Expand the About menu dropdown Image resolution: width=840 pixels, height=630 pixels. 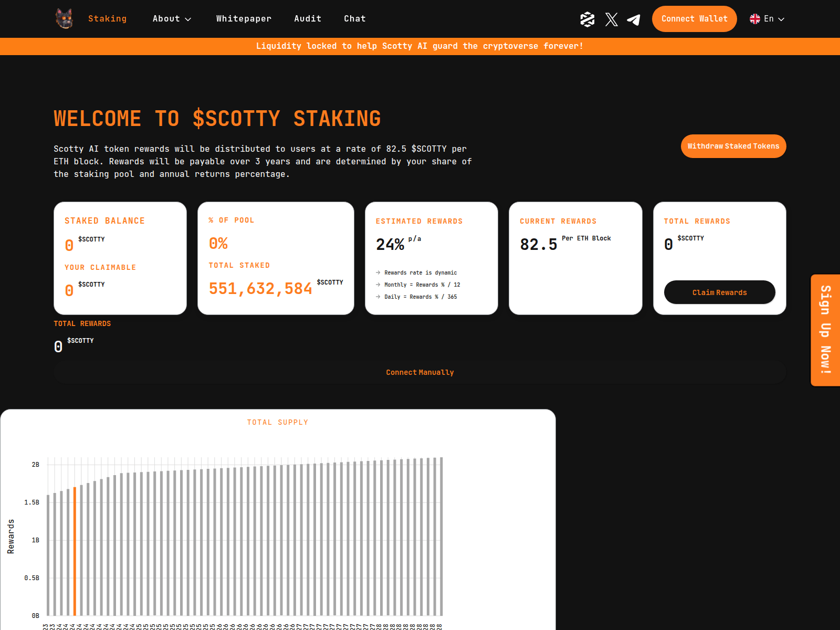pos(172,19)
